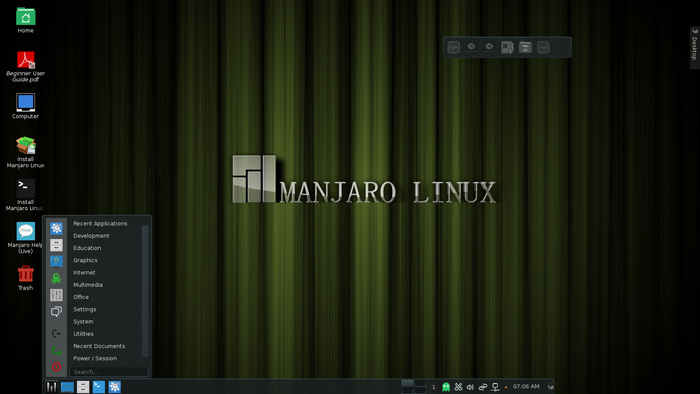The height and width of the screenshot is (394, 700).
Task: Click the green restart icon in launcher sidebar
Action: 56,350
